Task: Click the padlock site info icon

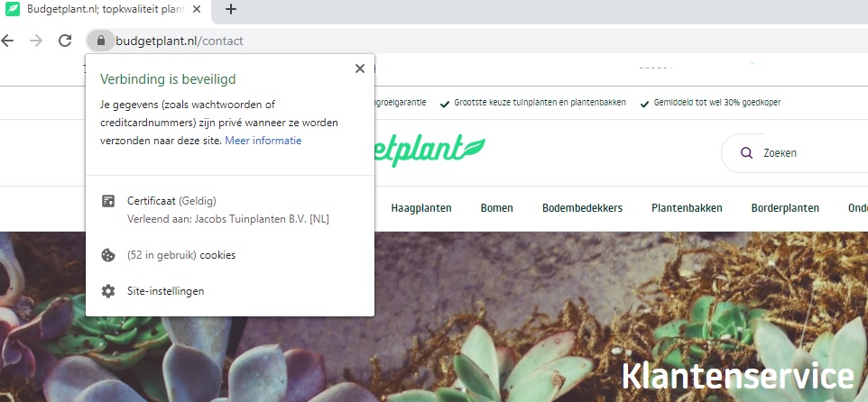Action: coord(101,41)
